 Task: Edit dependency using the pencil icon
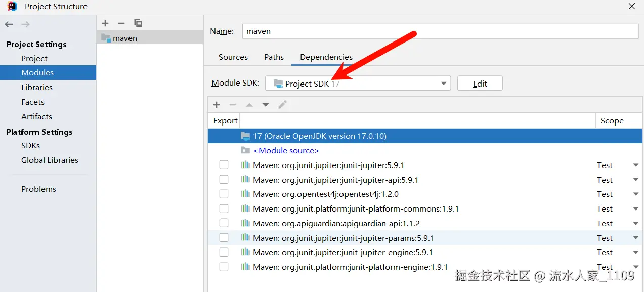282,105
